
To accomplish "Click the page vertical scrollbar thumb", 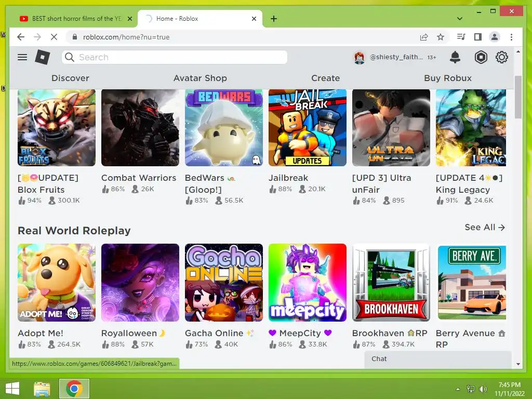I will click(518, 97).
